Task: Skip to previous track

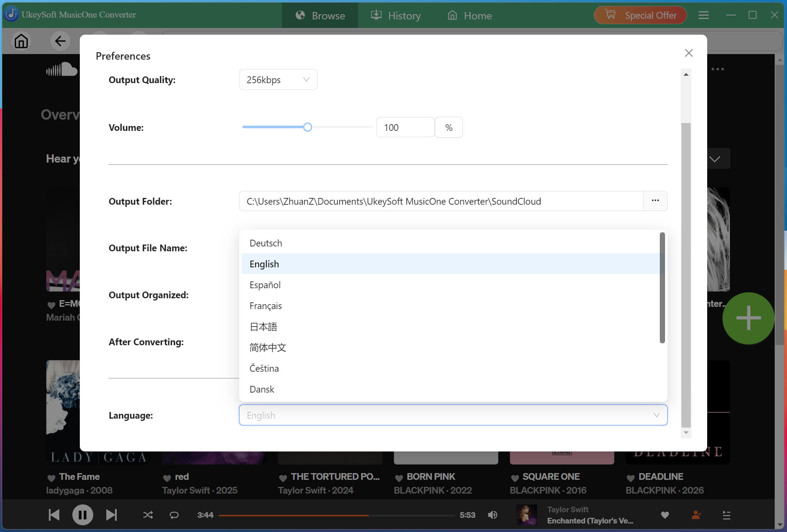Action: point(54,515)
